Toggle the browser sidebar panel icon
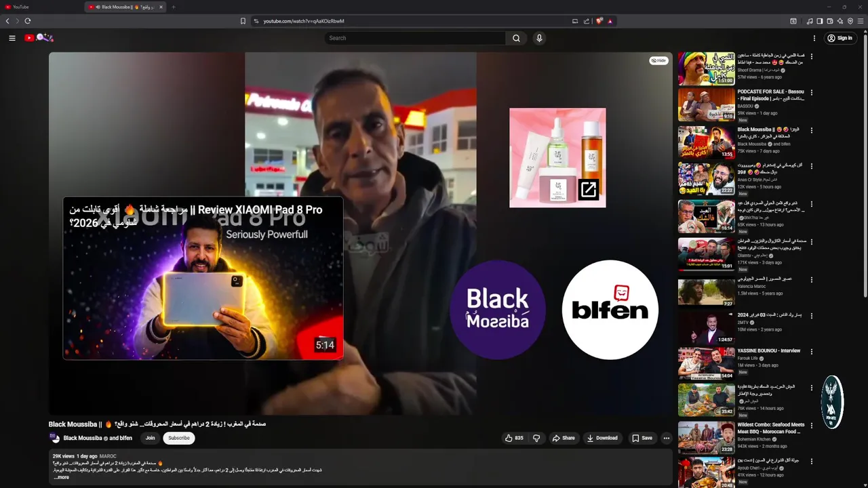868x488 pixels. [x=819, y=21]
